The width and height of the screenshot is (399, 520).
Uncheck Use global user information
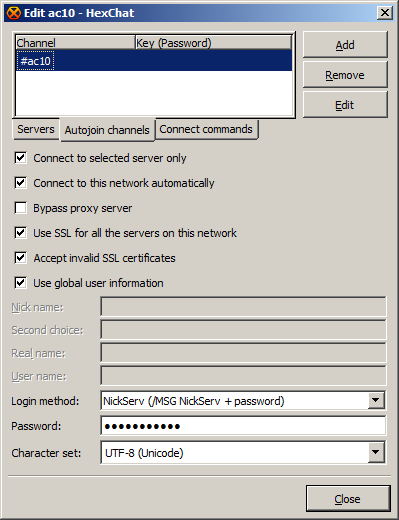20,283
